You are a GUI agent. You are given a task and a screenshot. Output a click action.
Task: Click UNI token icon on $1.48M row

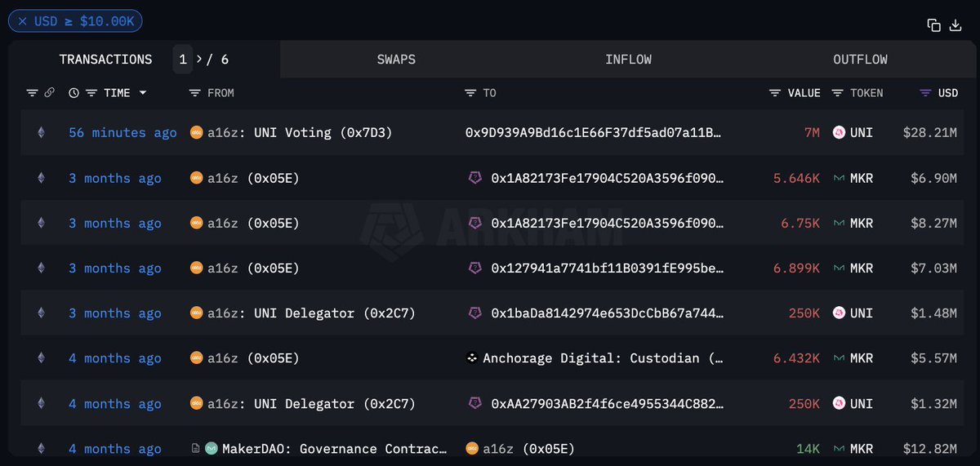tap(838, 313)
